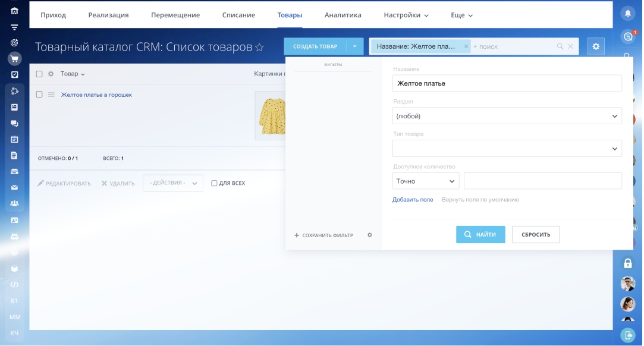
Task: Click the Добавить поле link
Action: click(413, 200)
